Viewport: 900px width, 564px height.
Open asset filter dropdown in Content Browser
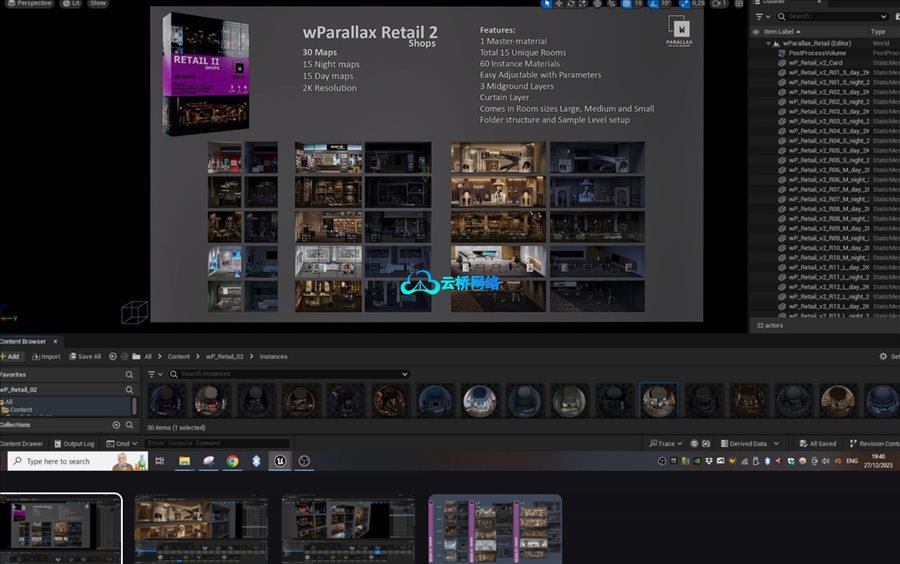(155, 374)
